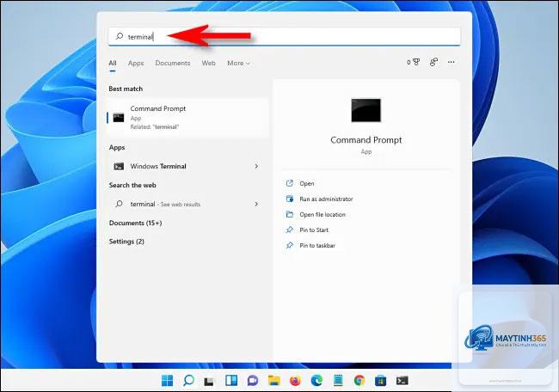Click the 'Command Prompt' title in right panel
Image resolution: width=559 pixels, height=392 pixels.
pos(365,140)
